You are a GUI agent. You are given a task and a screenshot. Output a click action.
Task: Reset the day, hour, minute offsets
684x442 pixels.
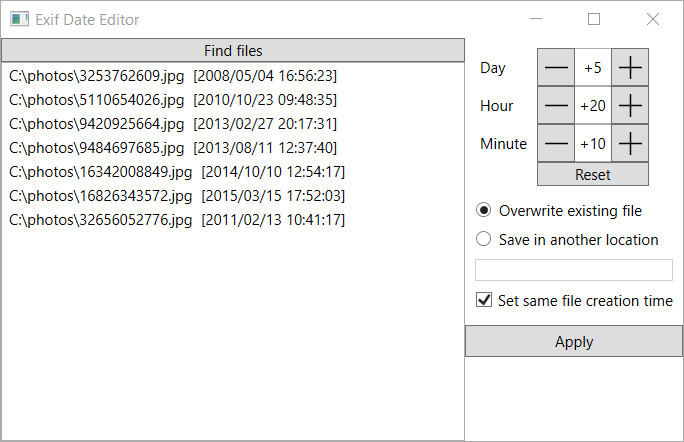pyautogui.click(x=593, y=175)
